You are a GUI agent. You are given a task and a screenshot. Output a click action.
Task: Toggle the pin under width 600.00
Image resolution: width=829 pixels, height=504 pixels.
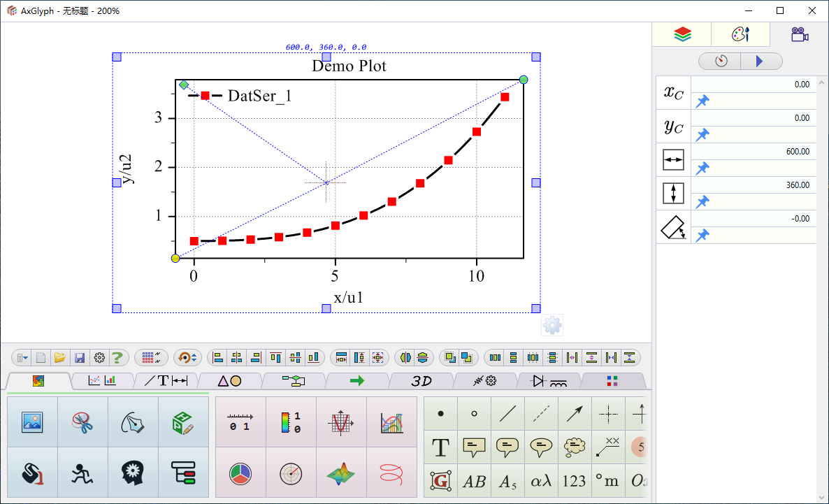coord(702,168)
